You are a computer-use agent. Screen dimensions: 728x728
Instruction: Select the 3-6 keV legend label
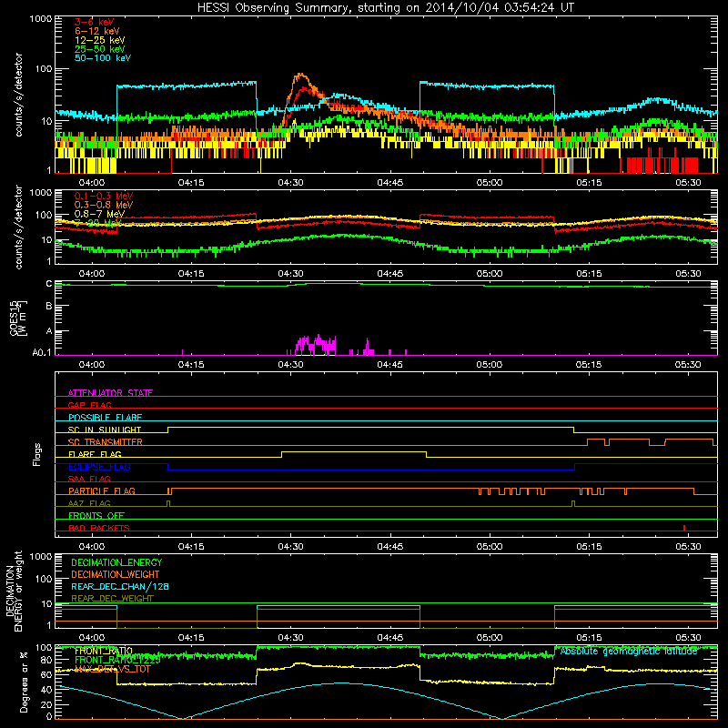94,22
